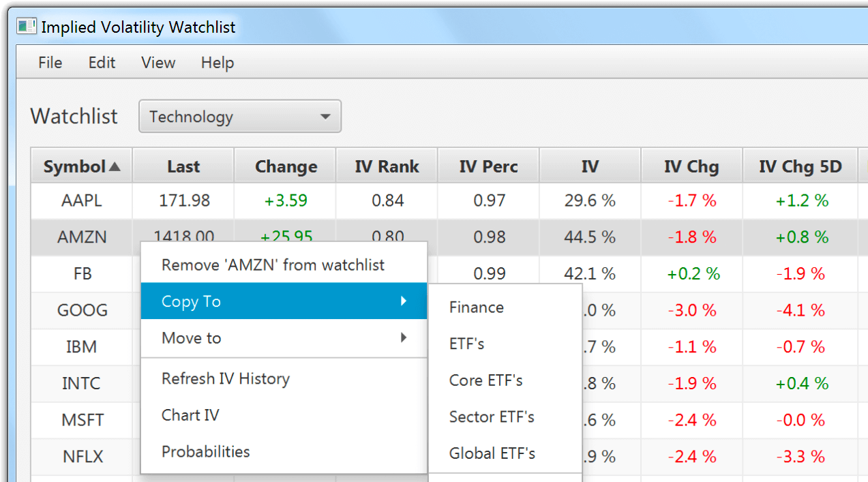Choose Refresh IV History from the menu

225,378
